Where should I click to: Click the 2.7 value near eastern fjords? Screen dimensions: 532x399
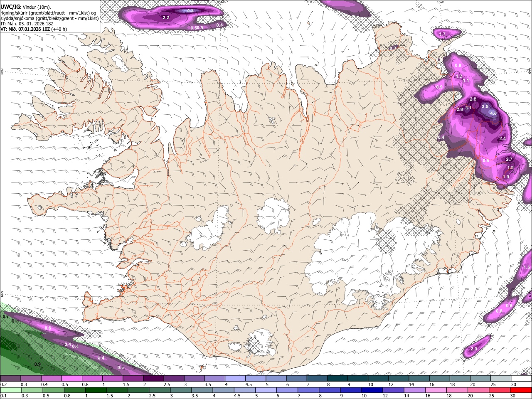(509, 160)
